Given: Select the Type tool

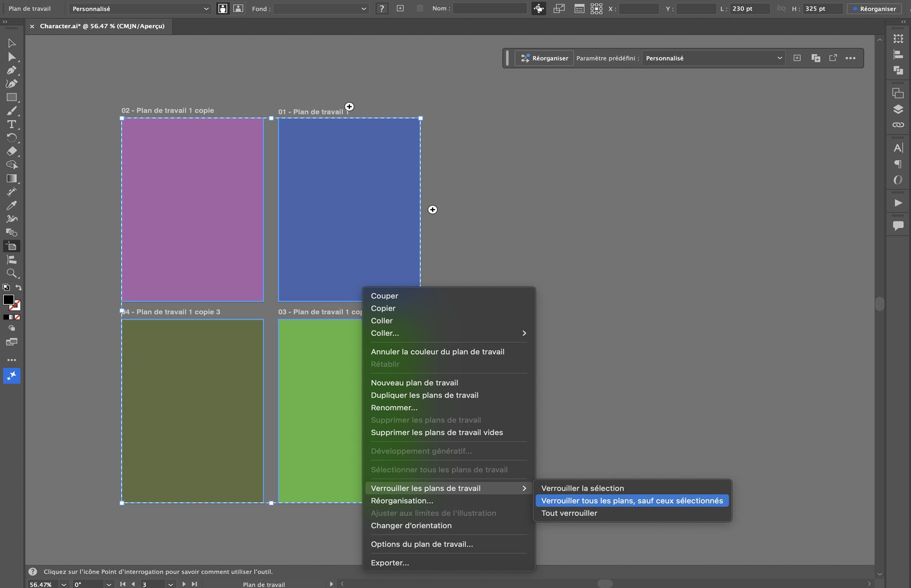Looking at the screenshot, I should [x=11, y=124].
